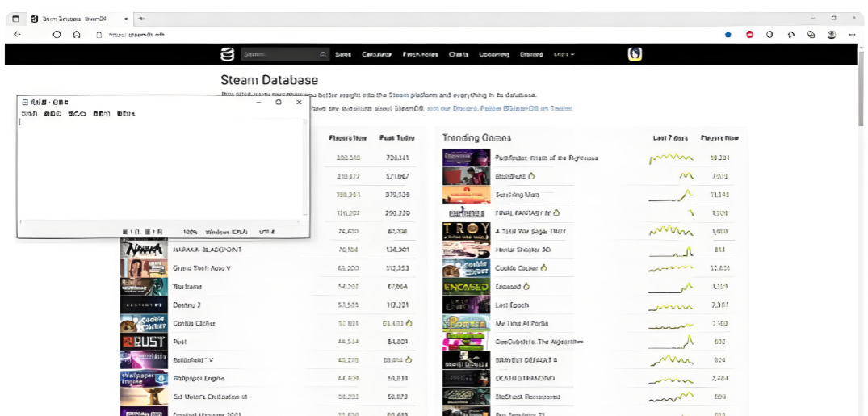
Task: Click the browser back arrow
Action: click(18, 35)
